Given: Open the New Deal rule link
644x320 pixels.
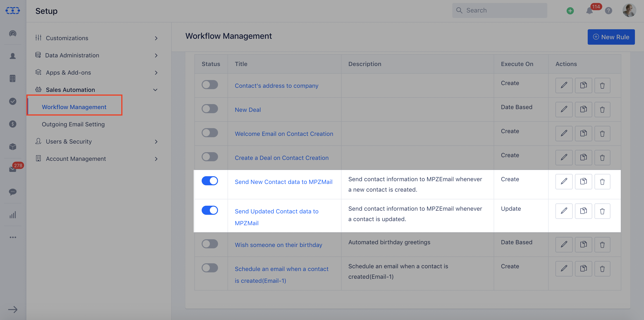Looking at the screenshot, I should tap(248, 109).
